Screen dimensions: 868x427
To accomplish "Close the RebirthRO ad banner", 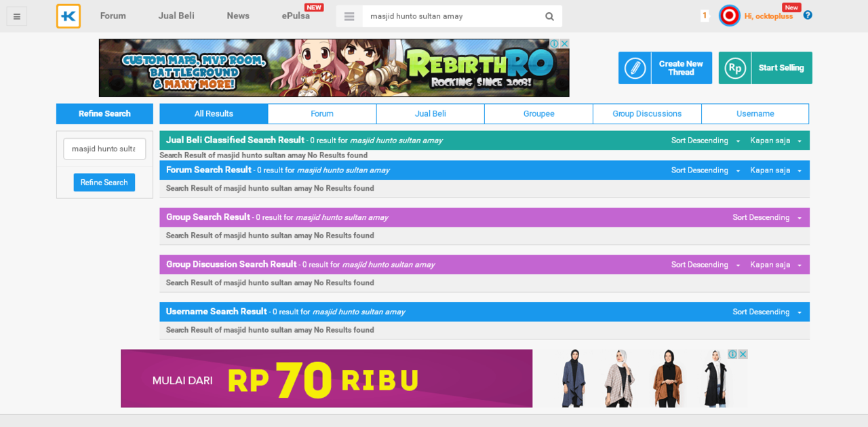I will point(564,43).
